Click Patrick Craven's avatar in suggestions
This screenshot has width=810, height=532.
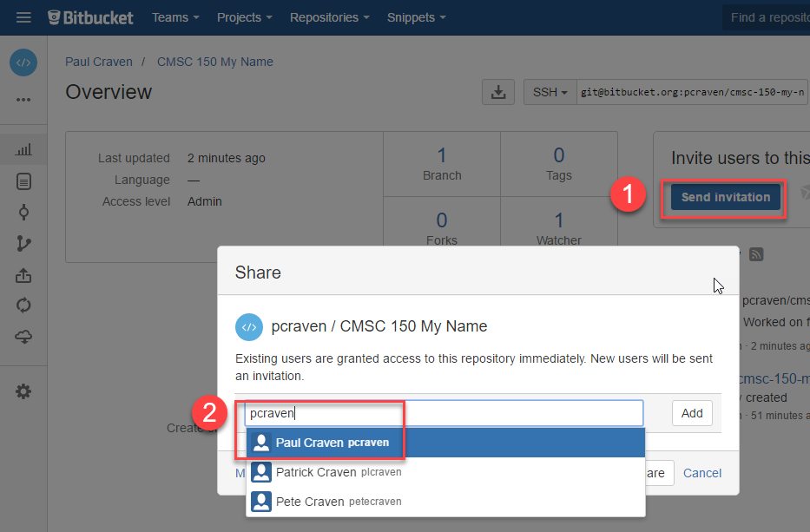coord(261,472)
